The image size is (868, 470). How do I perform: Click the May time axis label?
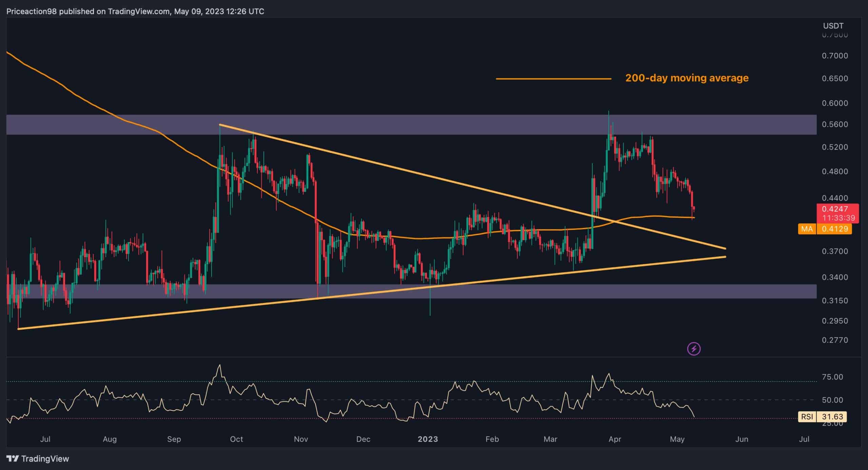677,439
